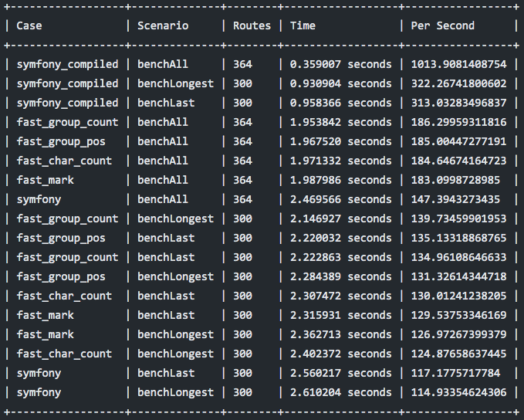Click the Per Second column header
The width and height of the screenshot is (524, 420).
tap(443, 25)
